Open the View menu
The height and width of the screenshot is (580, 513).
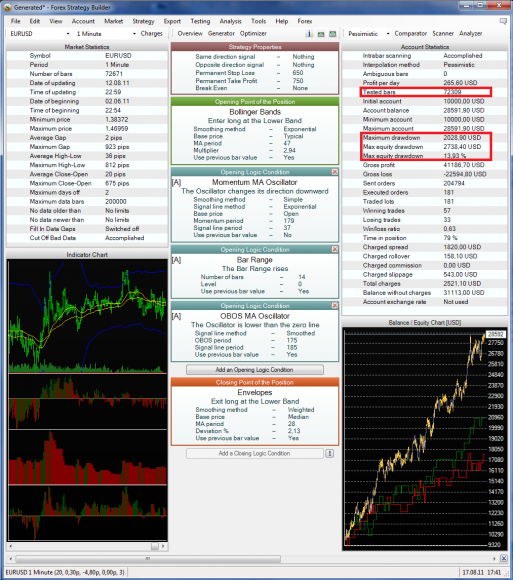click(x=56, y=21)
